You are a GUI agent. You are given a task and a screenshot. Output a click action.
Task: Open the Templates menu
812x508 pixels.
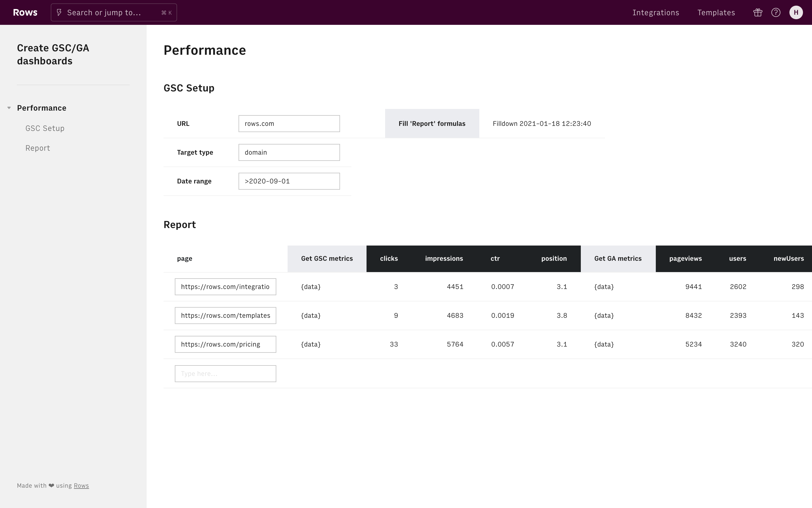tap(716, 12)
